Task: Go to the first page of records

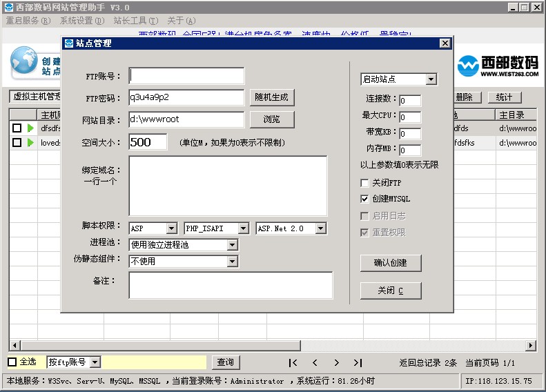Action: [x=293, y=362]
